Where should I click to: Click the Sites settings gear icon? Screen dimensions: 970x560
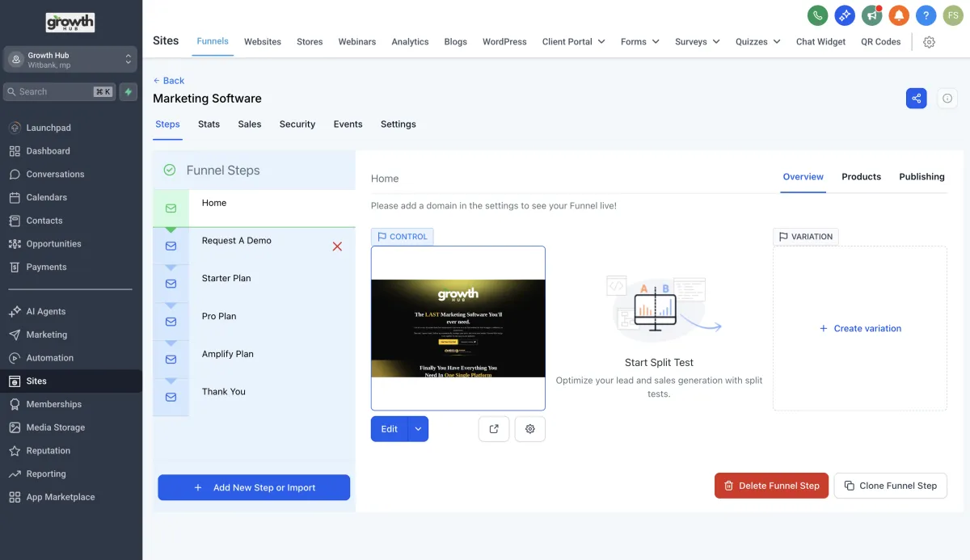click(x=929, y=42)
